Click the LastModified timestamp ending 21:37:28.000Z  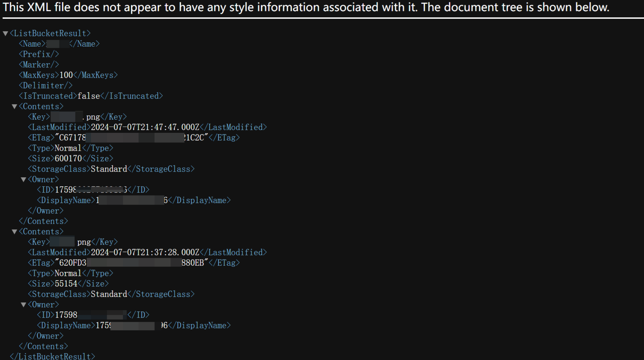[145, 253]
